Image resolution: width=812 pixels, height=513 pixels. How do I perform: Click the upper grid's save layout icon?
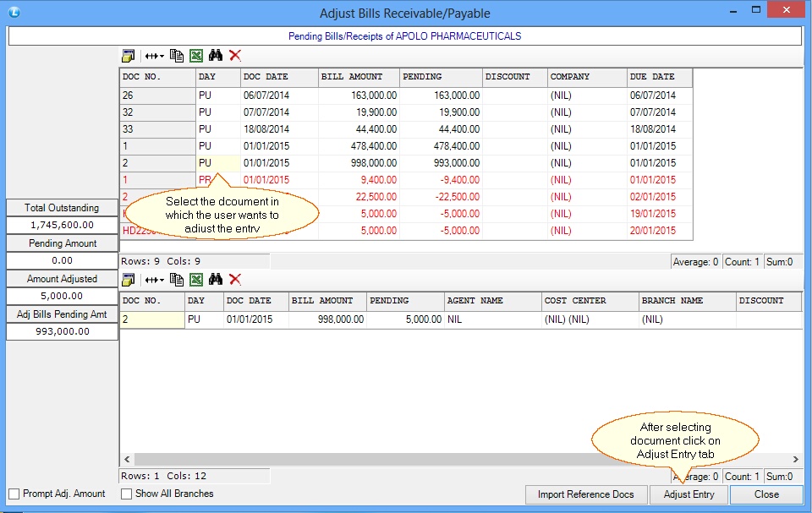click(x=128, y=56)
